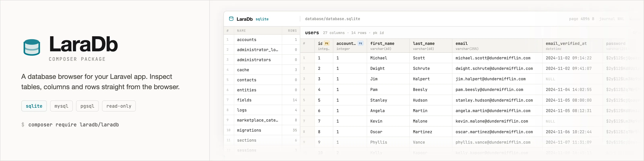Open the migrations table
Screen dimensions: 644x161
tap(262, 130)
